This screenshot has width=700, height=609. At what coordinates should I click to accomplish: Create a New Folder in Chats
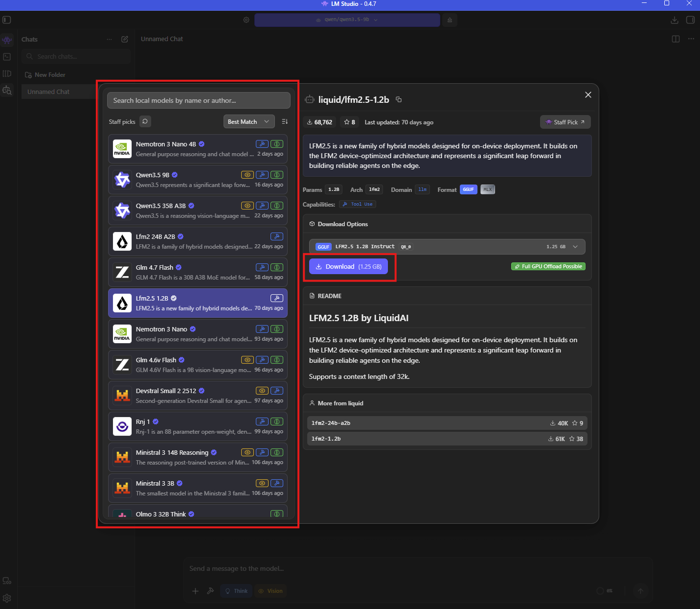pos(45,75)
